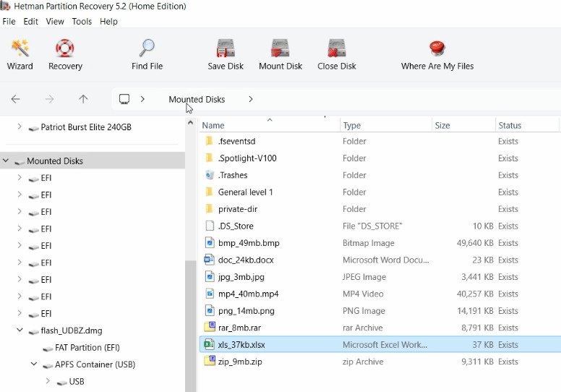Collapse the APFS Container (USB) node
561x392 pixels.
34,364
